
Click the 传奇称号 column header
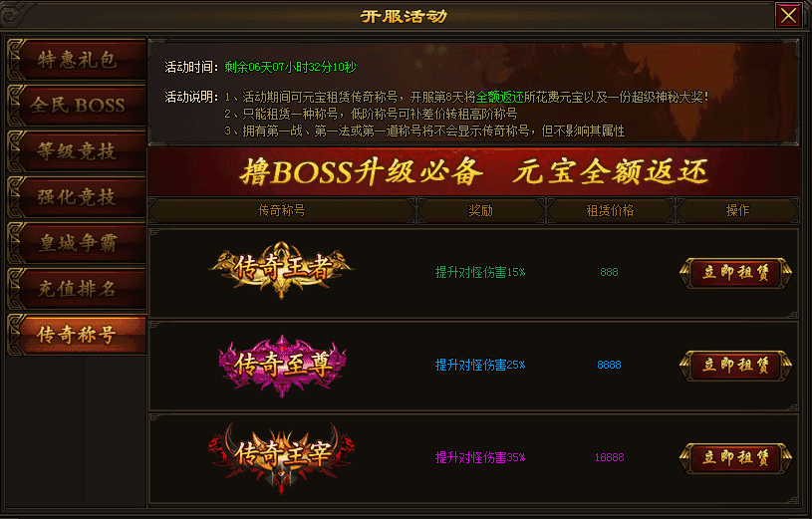pyautogui.click(x=282, y=210)
